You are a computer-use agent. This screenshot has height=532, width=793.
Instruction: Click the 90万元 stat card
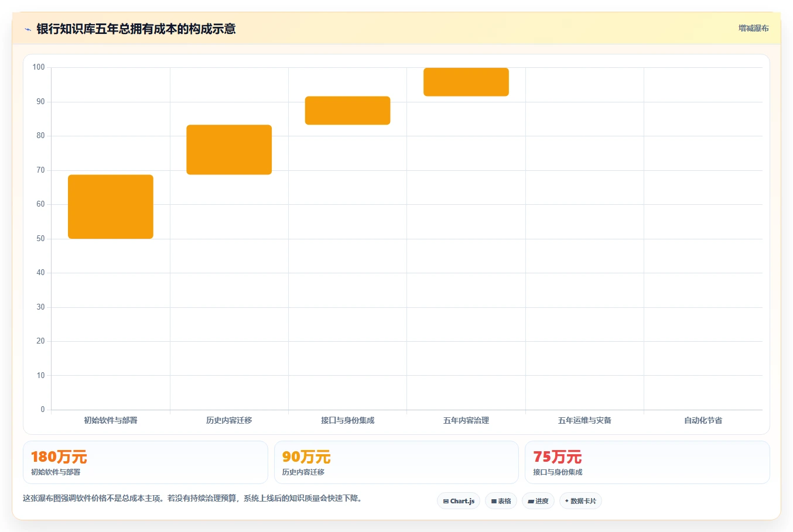396,462
